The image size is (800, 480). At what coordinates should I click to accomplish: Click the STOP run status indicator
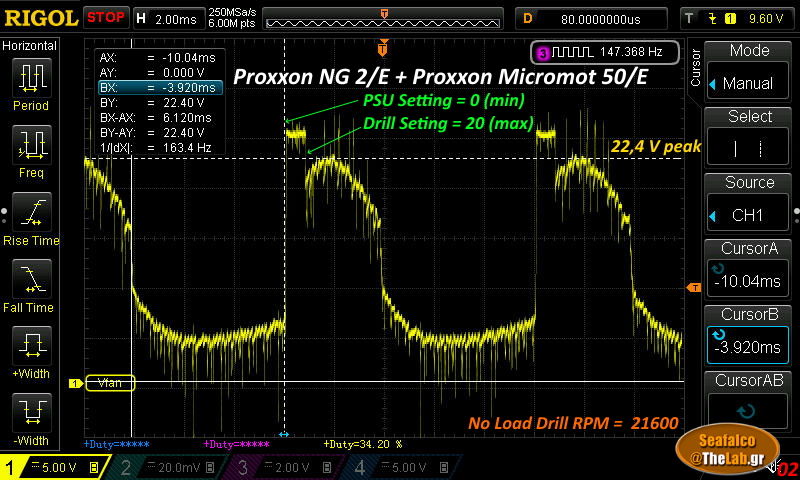(106, 18)
